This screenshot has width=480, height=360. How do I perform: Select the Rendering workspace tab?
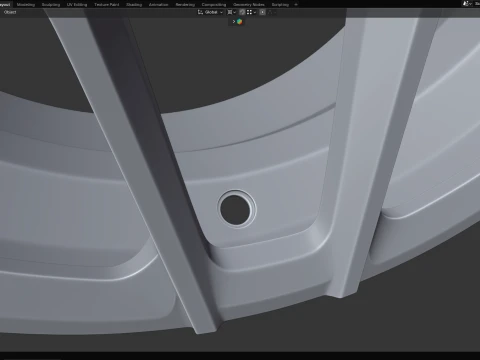(185, 4)
